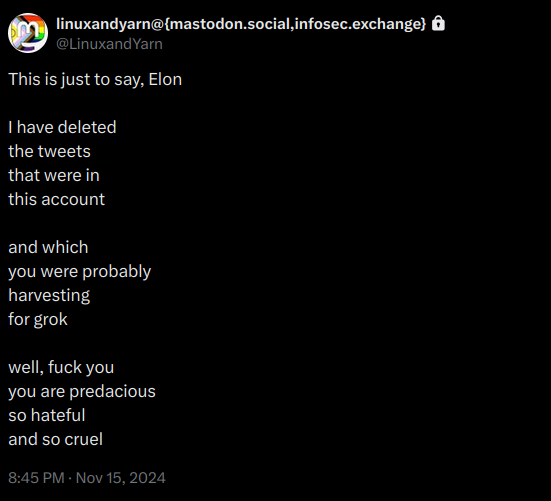Open the linuxandyarn display name profile link
551x501 pixels.
[x=241, y=24]
